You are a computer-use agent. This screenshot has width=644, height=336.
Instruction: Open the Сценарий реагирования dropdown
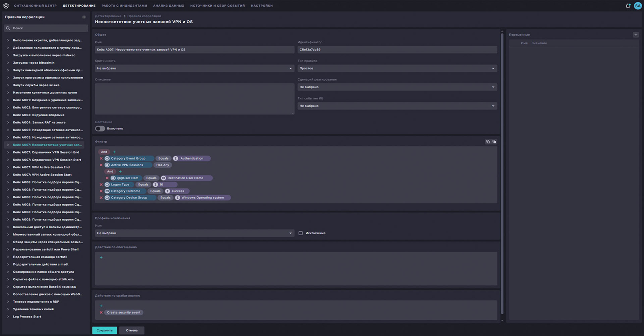tap(397, 87)
